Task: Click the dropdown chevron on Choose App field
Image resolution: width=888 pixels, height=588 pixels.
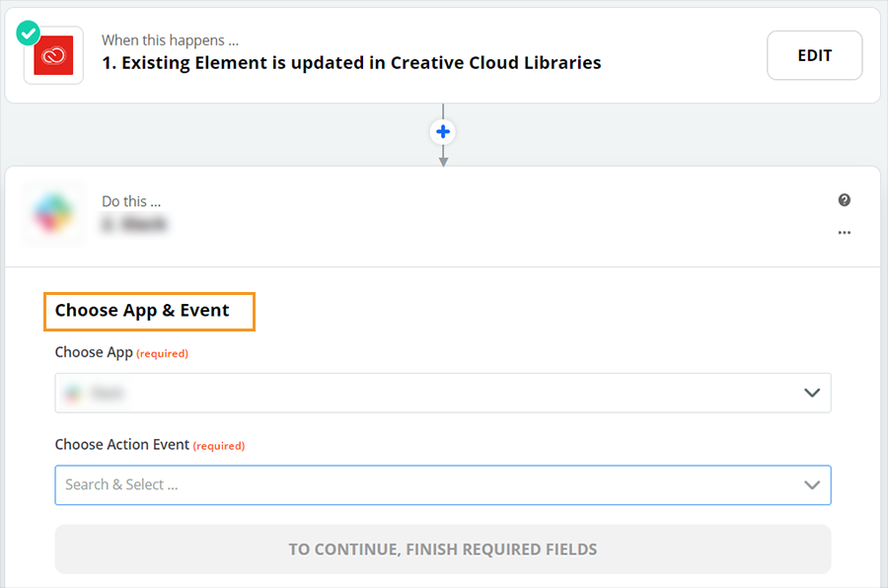Action: coord(812,393)
